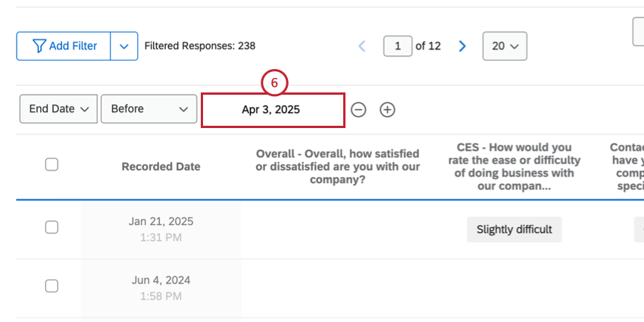The width and height of the screenshot is (644, 322).
Task: Click the Overall satisfaction column header
Action: click(337, 167)
